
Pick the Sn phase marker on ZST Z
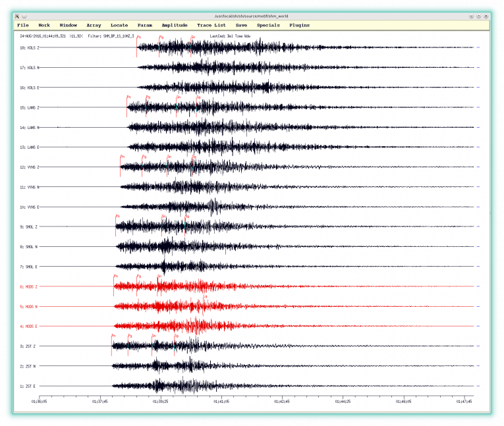coord(154,336)
